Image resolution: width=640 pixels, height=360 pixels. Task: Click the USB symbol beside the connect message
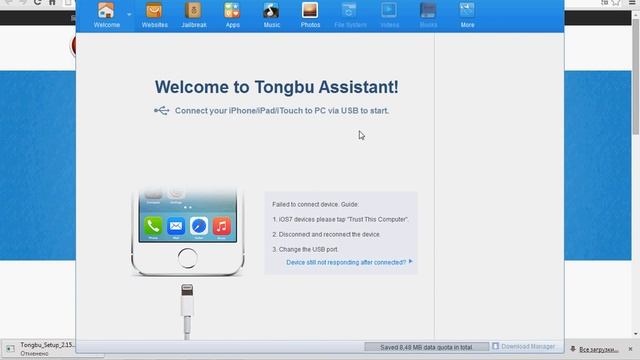[x=161, y=111]
